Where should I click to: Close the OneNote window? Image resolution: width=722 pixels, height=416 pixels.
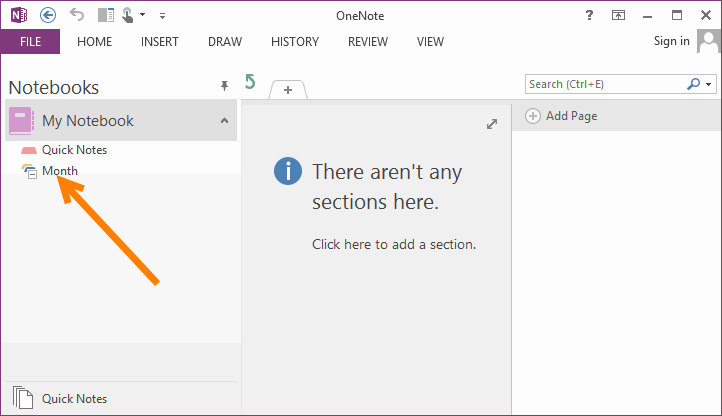coord(706,15)
